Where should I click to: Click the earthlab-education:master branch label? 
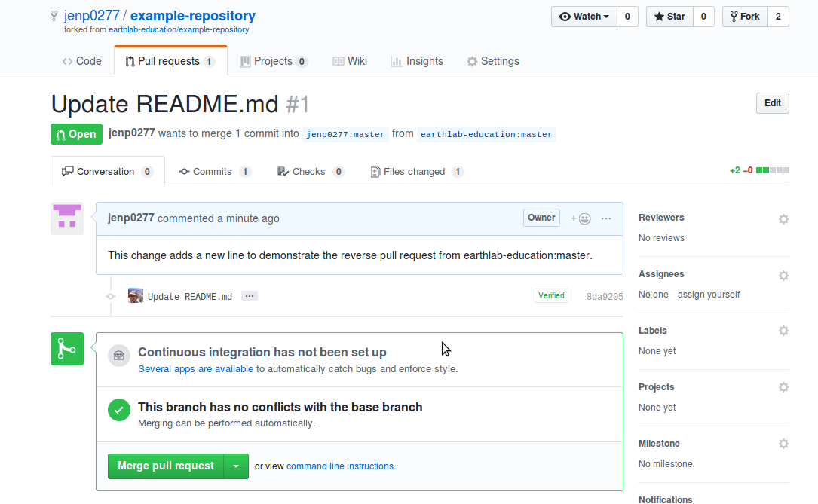pos(486,134)
